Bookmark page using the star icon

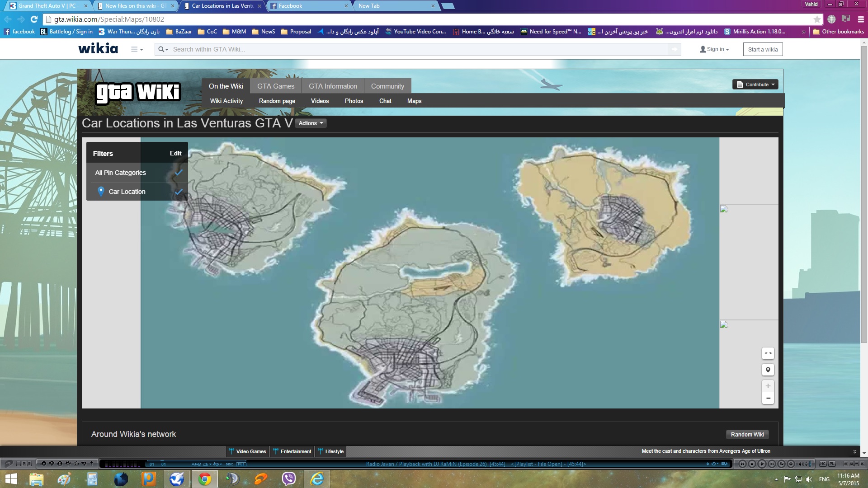click(817, 19)
